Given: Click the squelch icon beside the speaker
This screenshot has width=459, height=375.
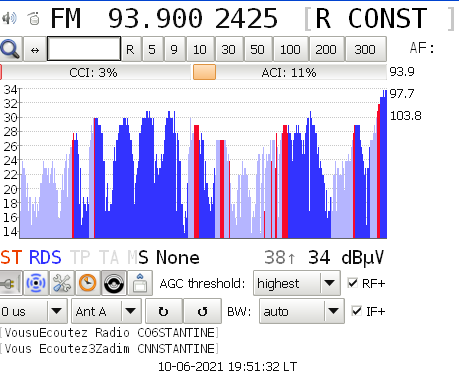Looking at the screenshot, I should click(x=34, y=18).
